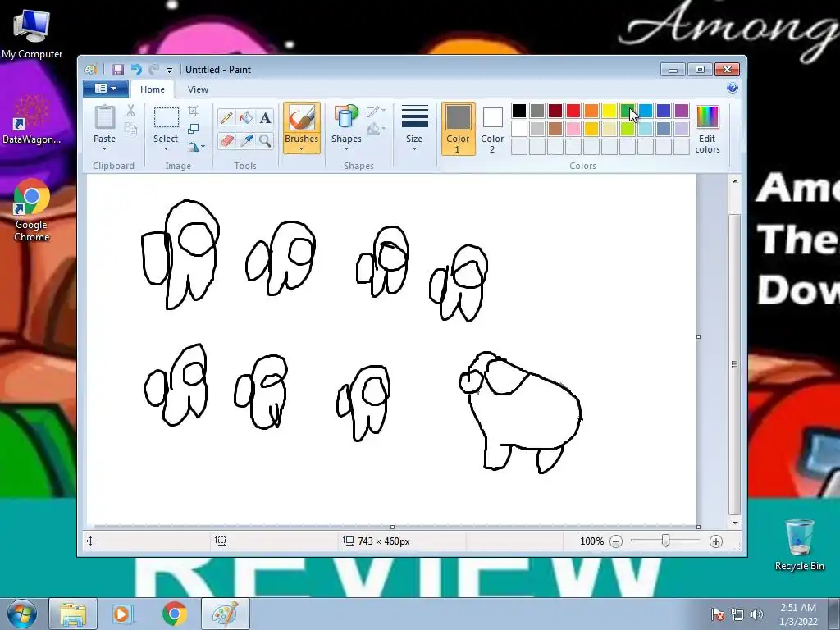Expand the Paste dropdown arrow
This screenshot has height=630, width=840.
pos(104,148)
